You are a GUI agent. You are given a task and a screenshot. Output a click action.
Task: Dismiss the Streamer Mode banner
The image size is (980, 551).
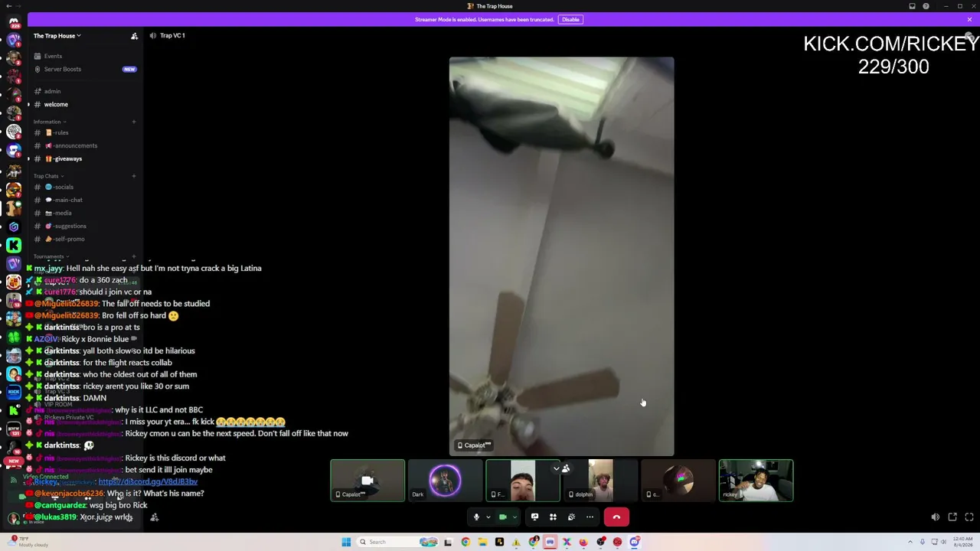tap(969, 19)
